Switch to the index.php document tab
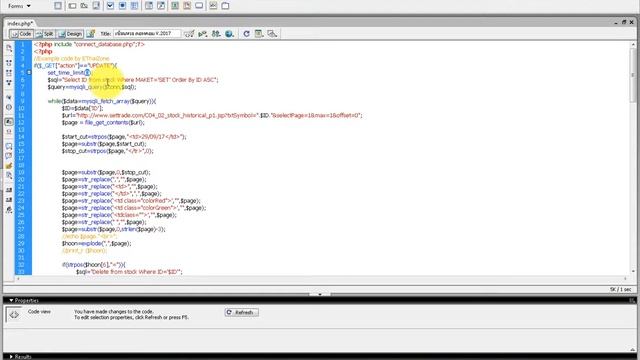Image resolution: width=640 pixels, height=360 pixels. point(20,24)
